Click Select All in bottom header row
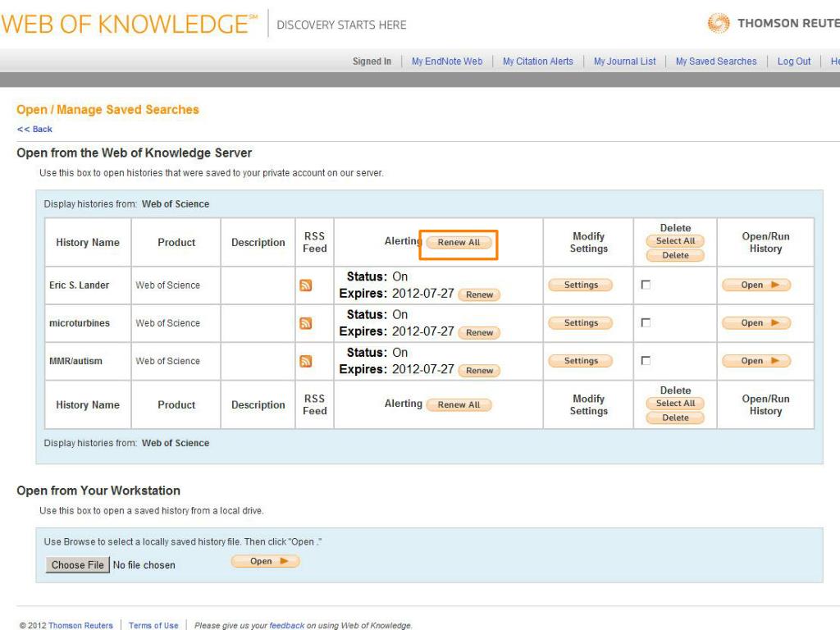Image resolution: width=840 pixels, height=630 pixels. pyautogui.click(x=675, y=404)
